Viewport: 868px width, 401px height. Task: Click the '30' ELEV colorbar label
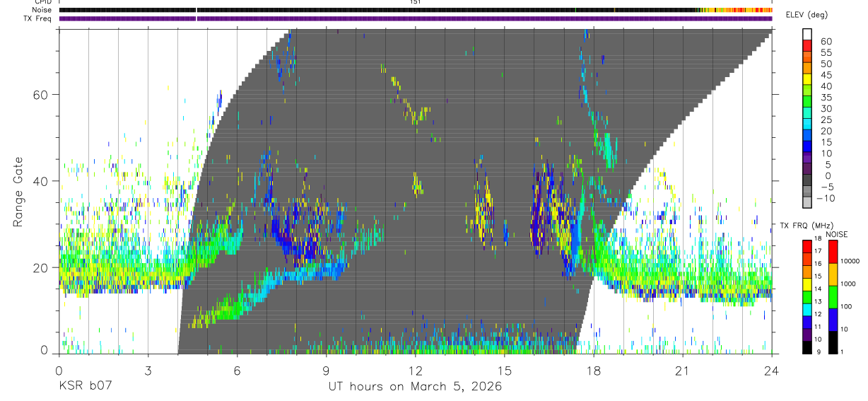click(825, 108)
